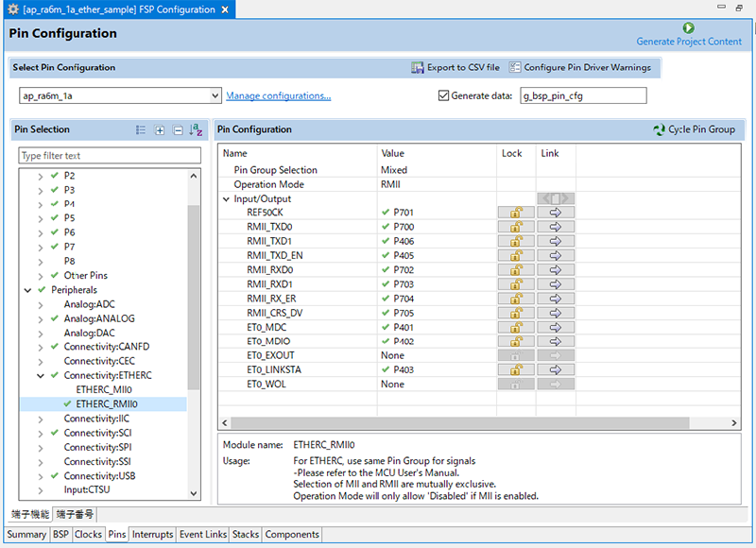Switch to the Stacks tab
The width and height of the screenshot is (756, 548).
(246, 535)
